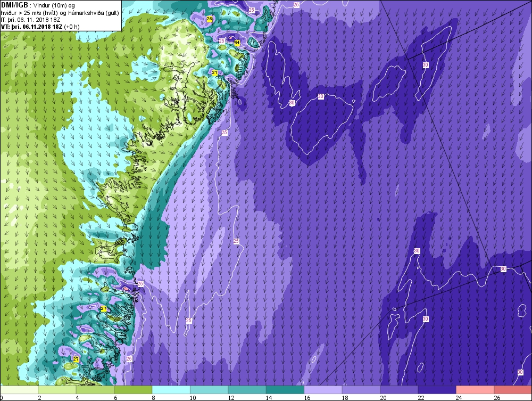
Task: Click the DMI/IGB title text
Action: pos(14,5)
